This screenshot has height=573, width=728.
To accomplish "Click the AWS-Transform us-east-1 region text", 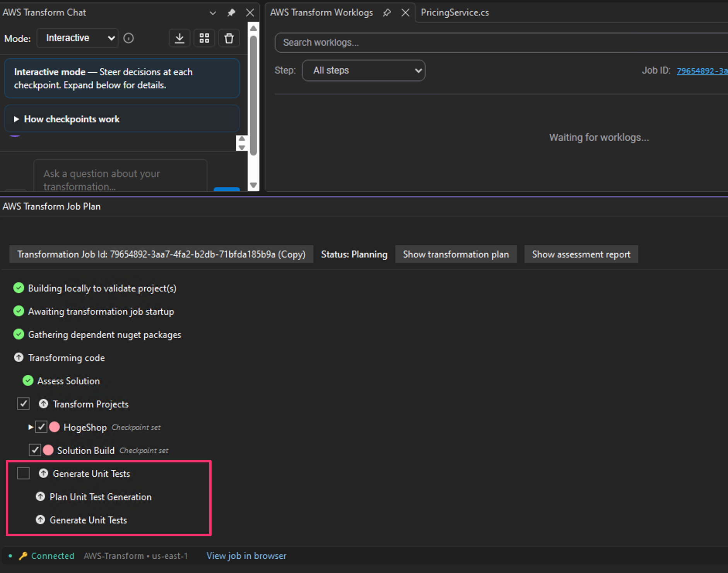I will [136, 556].
